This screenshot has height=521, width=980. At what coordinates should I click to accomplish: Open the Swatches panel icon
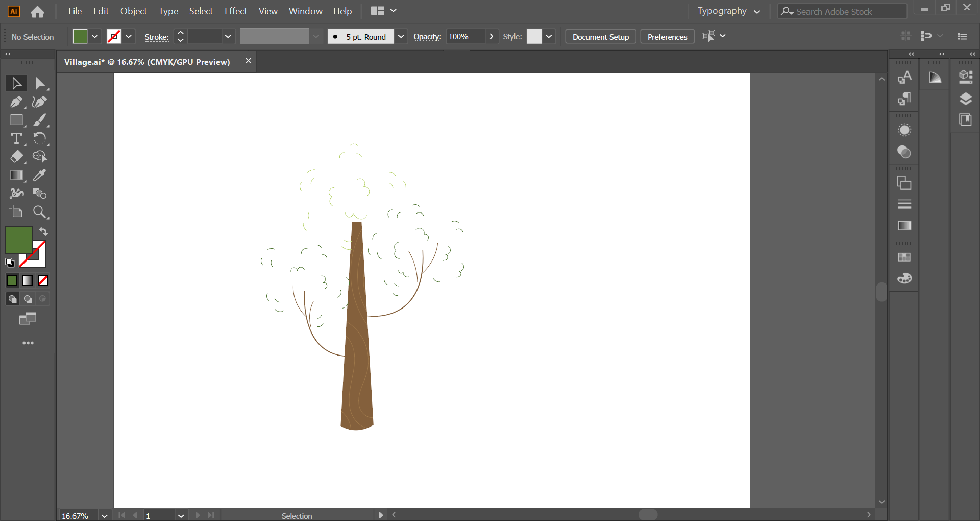pyautogui.click(x=904, y=257)
